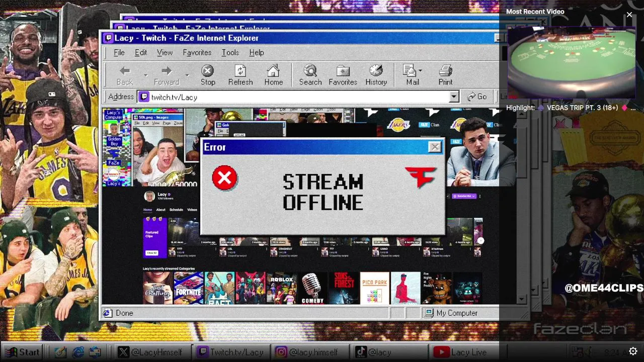Click the red X error icon in dialog
Screen dimensions: 644x362
[x=224, y=178]
